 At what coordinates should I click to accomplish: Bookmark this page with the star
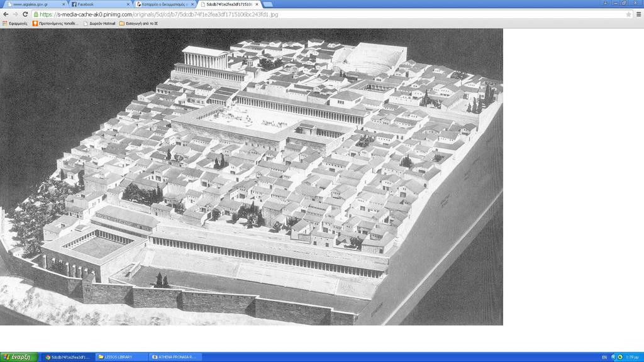628,14
